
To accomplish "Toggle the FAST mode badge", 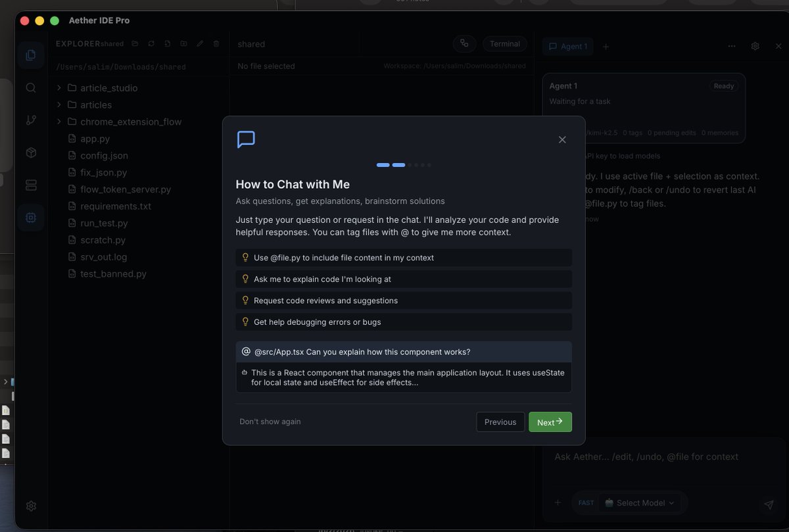I will [586, 502].
